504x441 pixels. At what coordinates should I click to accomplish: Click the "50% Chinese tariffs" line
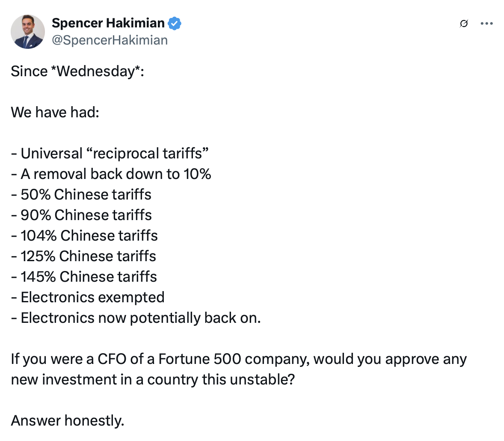tap(81, 194)
